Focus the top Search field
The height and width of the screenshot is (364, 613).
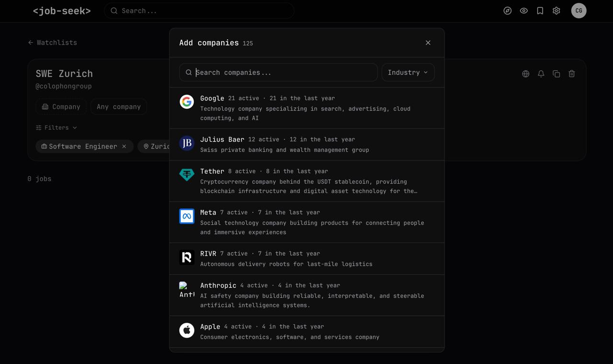(199, 11)
